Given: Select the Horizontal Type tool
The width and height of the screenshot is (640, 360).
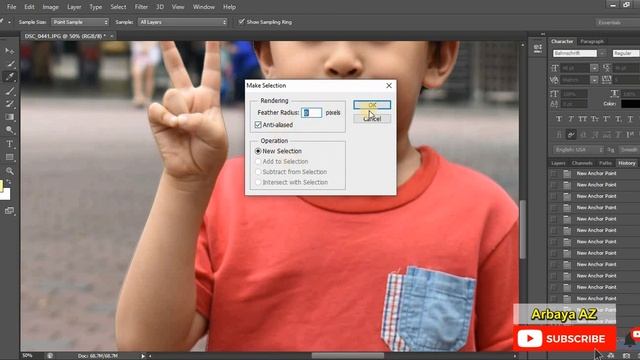Looking at the screenshot, I should click(x=9, y=144).
